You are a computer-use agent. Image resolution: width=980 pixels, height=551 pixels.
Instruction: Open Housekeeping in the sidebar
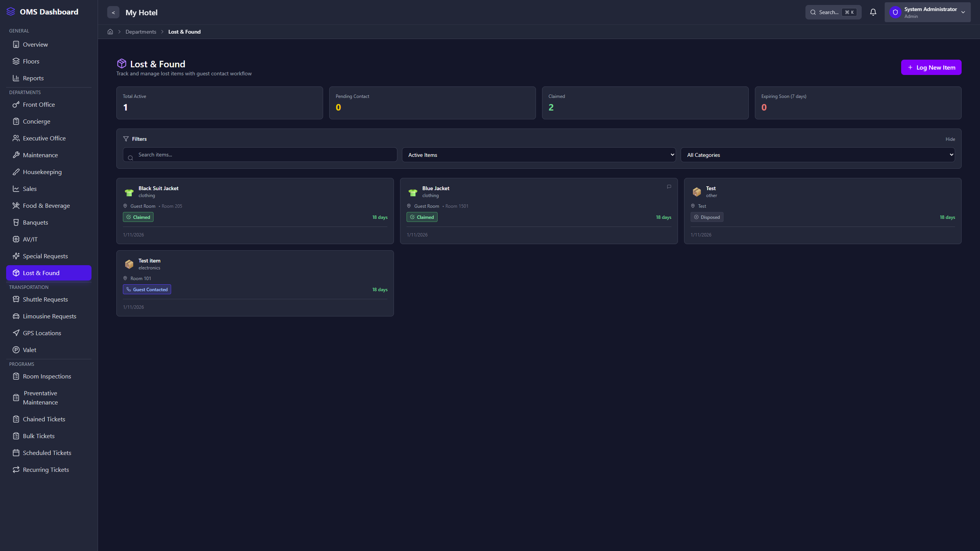tap(42, 172)
